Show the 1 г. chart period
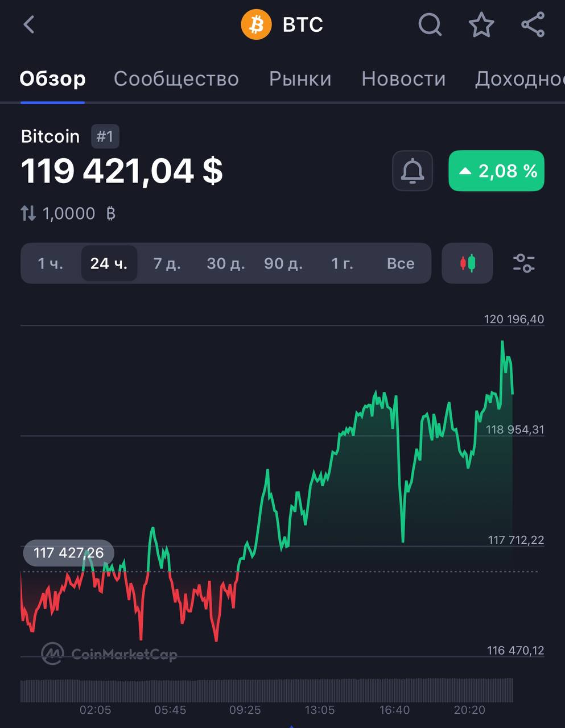 coord(342,263)
